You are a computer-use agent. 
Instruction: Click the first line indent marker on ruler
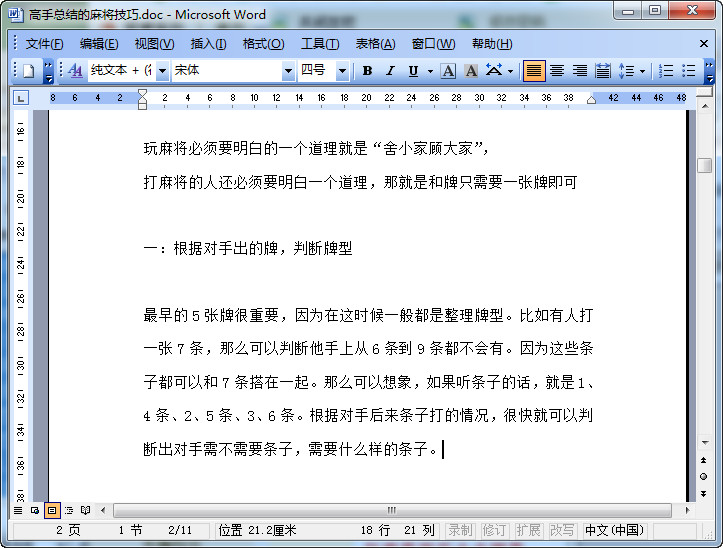click(142, 93)
